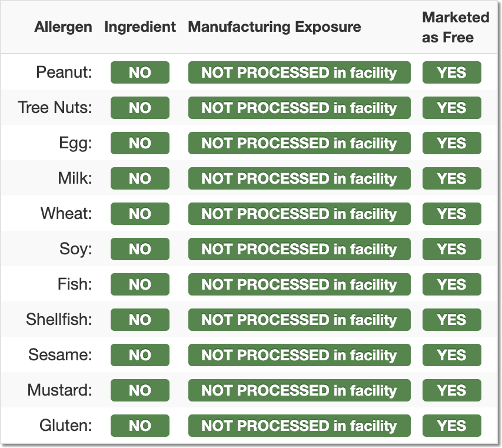
Task: Click the Marketed as Free header
Action: pos(456,27)
